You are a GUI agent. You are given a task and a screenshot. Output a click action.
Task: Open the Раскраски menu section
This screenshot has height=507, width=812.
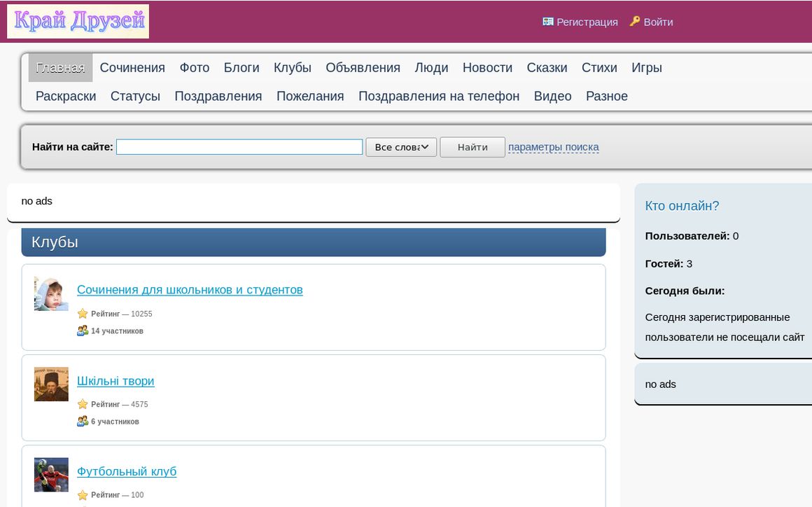[x=66, y=97]
